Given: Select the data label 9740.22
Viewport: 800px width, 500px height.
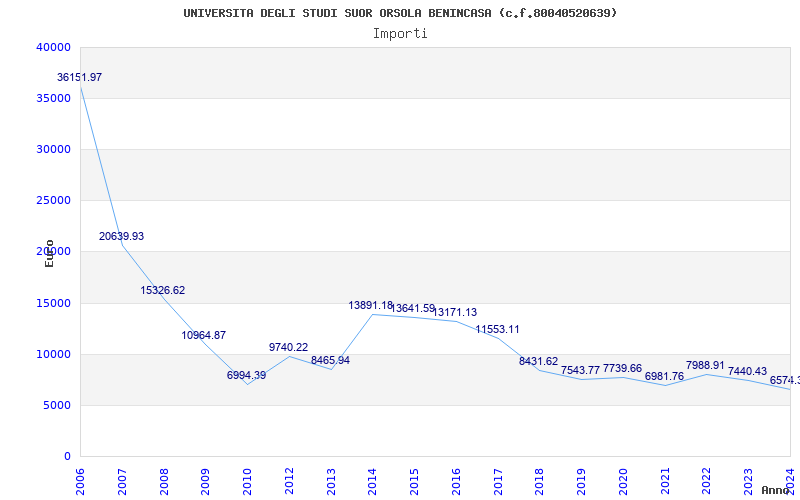Looking at the screenshot, I should (x=288, y=347).
